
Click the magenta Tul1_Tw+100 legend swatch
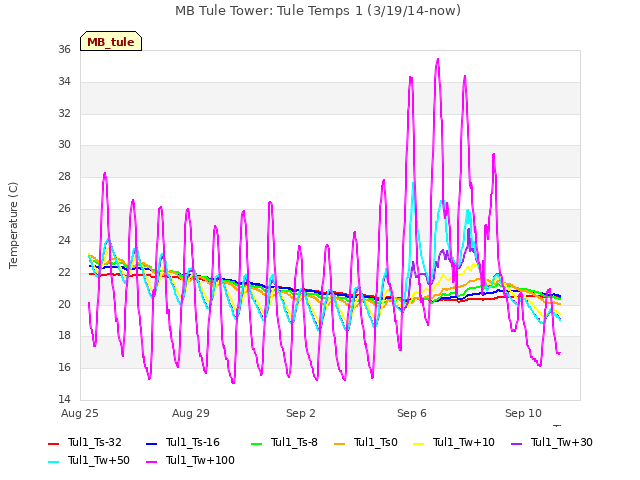point(151,461)
